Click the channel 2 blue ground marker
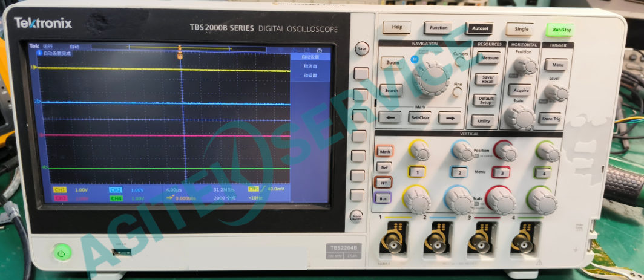This screenshot has height=280, width=644. [38, 102]
